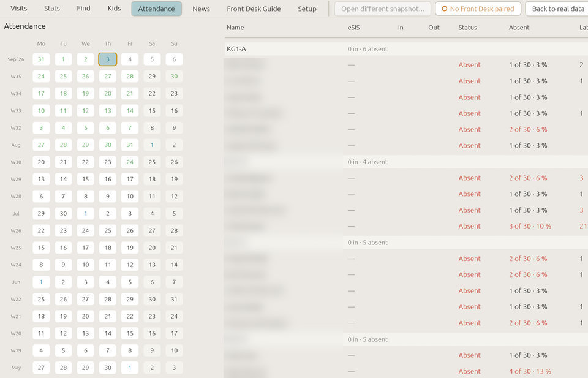This screenshot has width=588, height=378.
Task: Select day 31 in the Sep '26 row
Action: click(41, 59)
